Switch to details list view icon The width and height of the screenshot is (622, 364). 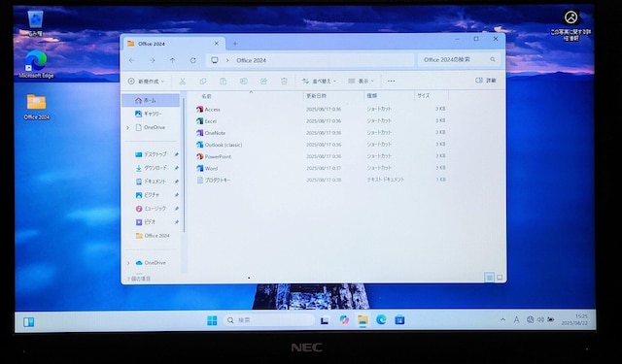[x=490, y=278]
